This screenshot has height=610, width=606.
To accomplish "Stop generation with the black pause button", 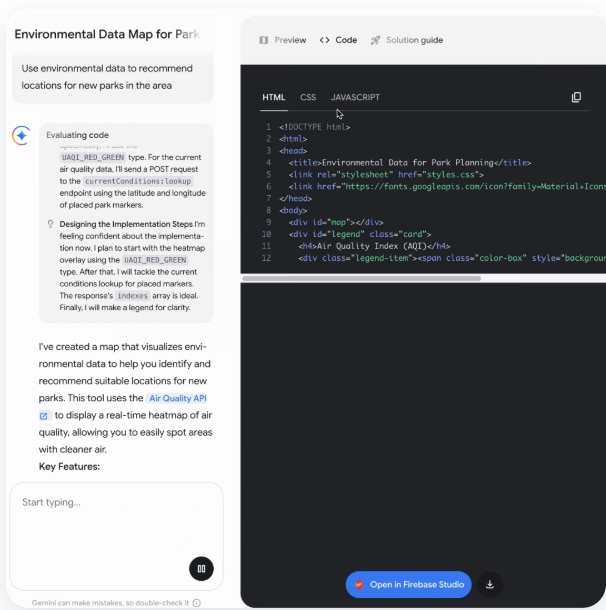I will [201, 568].
